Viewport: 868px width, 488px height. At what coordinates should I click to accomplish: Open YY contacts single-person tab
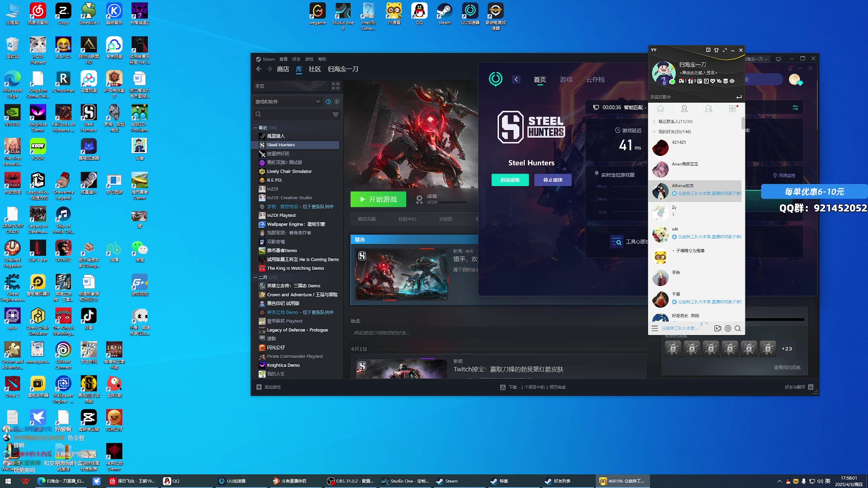[x=684, y=108]
